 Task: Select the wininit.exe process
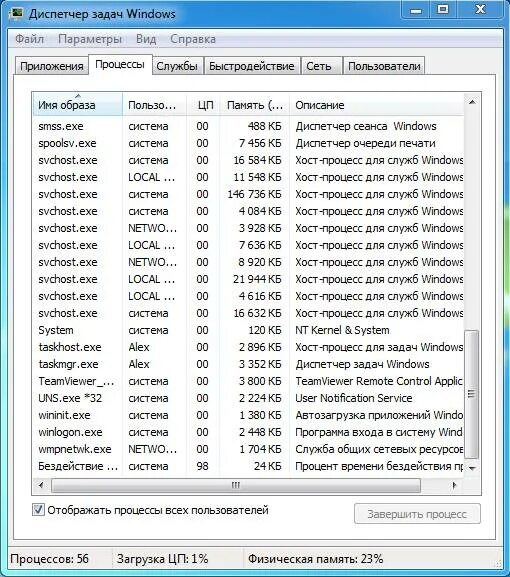coord(248,415)
